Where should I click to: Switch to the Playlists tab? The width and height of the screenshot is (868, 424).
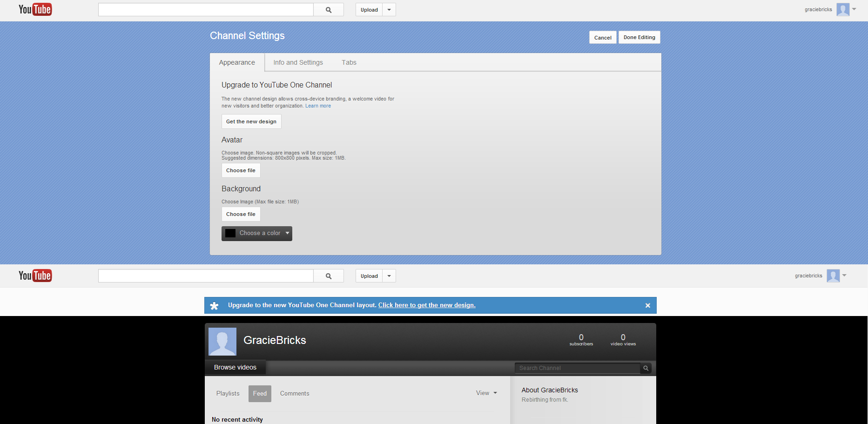tap(228, 393)
